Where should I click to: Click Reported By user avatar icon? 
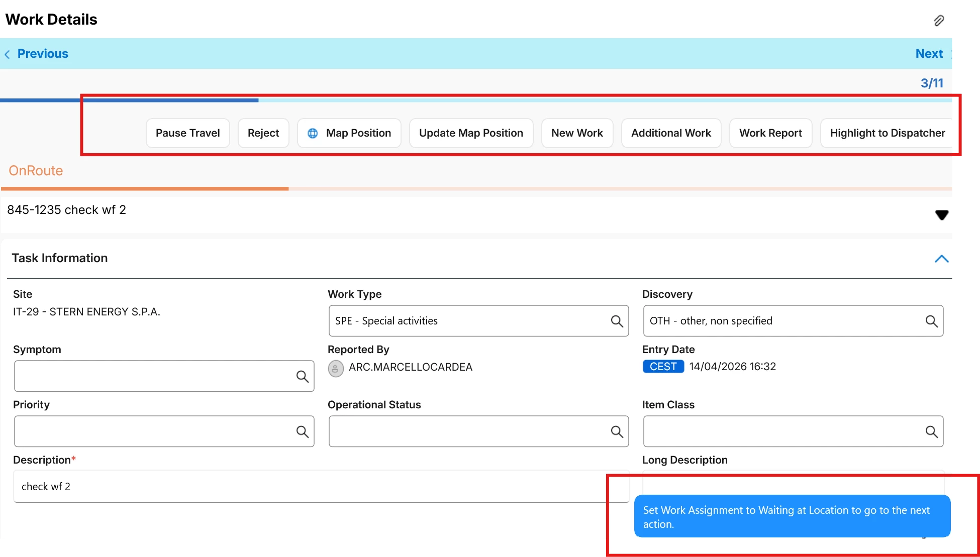tap(336, 368)
